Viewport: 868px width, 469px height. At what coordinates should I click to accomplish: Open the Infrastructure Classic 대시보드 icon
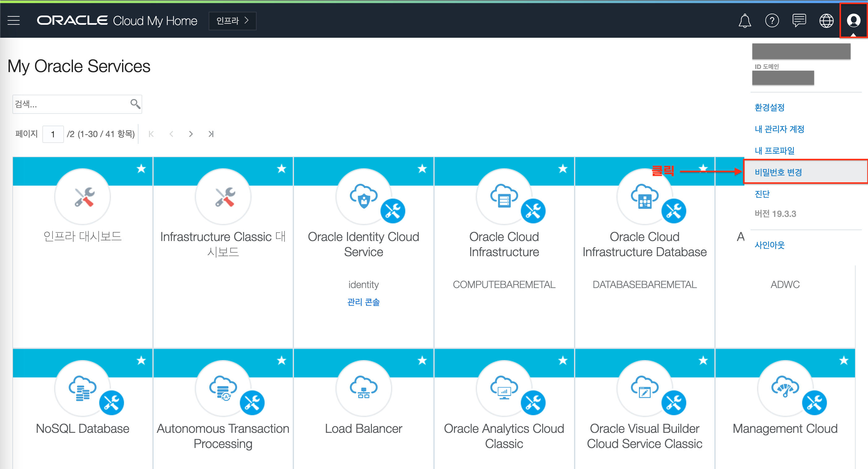click(x=223, y=196)
